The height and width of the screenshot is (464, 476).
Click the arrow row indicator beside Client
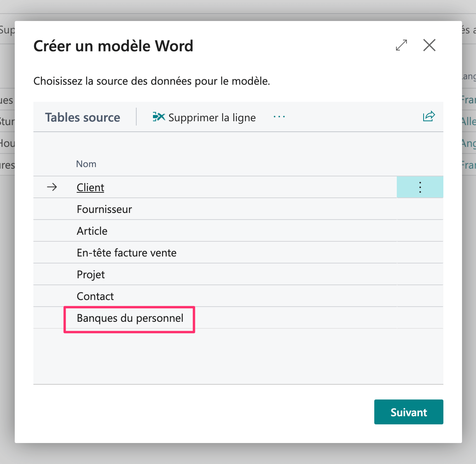coord(52,187)
